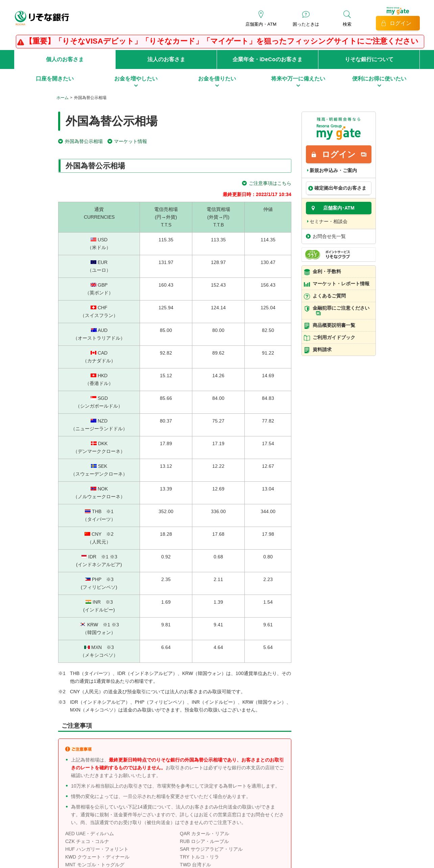Click the CAD Canada flag icon

[93, 353]
